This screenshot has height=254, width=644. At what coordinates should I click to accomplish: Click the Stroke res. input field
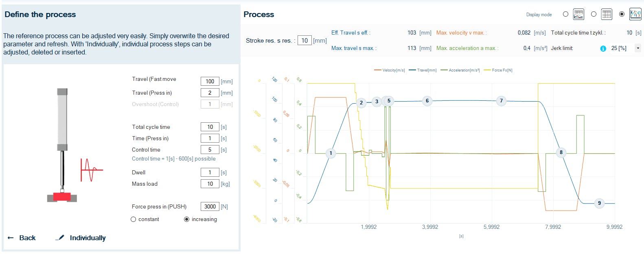[x=304, y=41]
